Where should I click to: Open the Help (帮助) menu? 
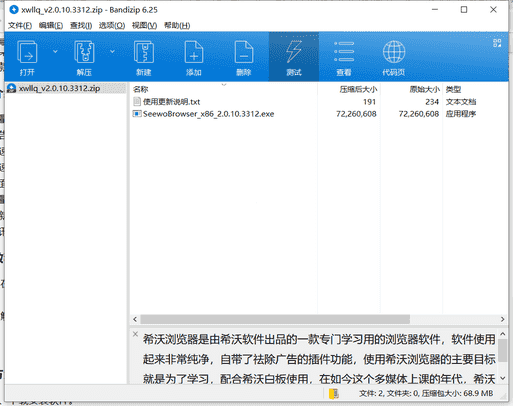(177, 25)
